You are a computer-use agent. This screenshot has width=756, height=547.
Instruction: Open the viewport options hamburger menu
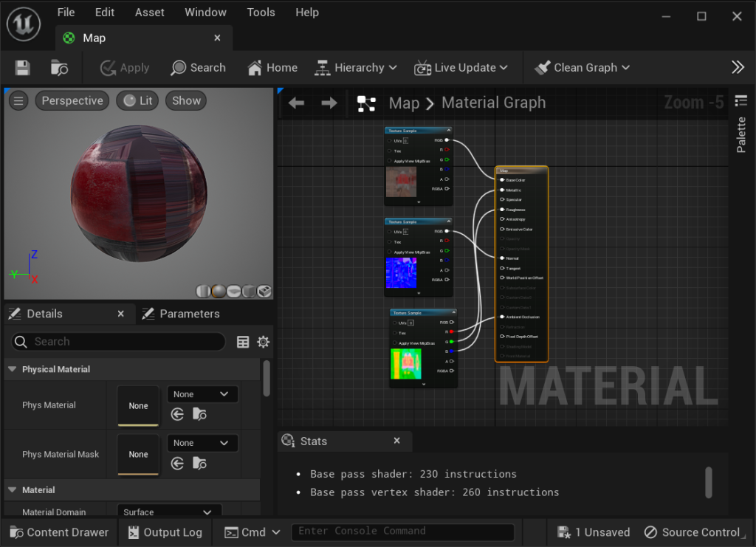coord(19,101)
